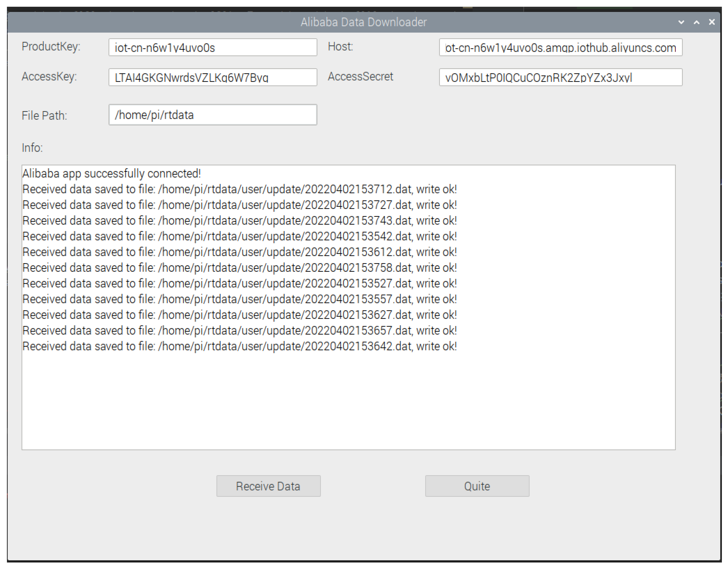Click the AccessSecret label

tap(360, 76)
